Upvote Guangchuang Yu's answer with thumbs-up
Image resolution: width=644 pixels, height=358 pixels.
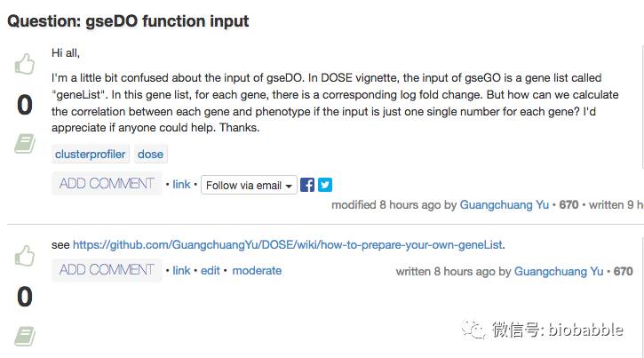point(25,257)
